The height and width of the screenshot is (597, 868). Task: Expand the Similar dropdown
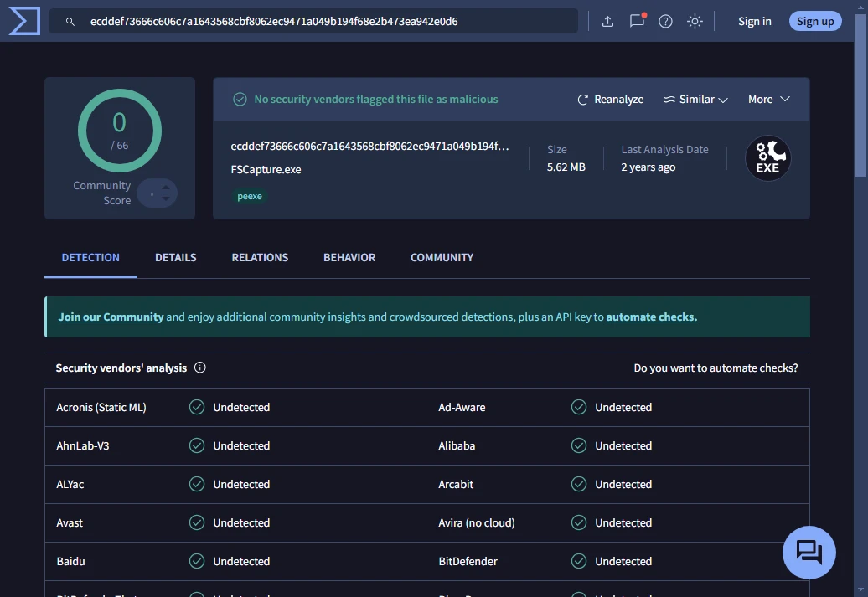(x=695, y=100)
